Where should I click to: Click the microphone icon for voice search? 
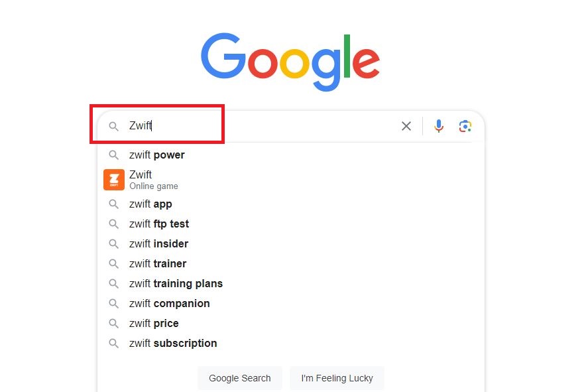[x=438, y=125]
